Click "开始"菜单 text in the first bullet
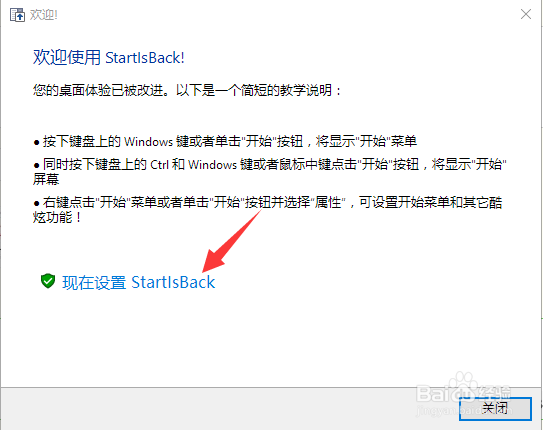 click(386, 141)
